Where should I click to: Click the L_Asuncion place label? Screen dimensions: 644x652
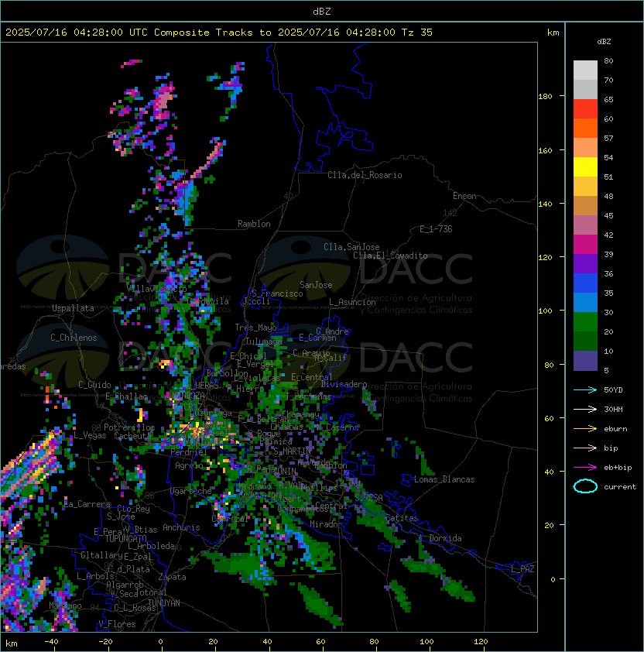(x=352, y=302)
